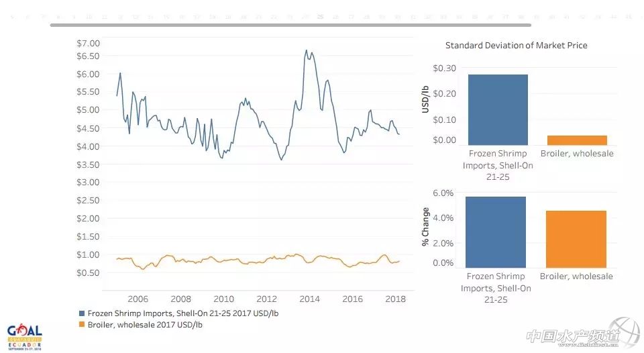
Task: Click the Standard Deviation of Market Price title
Action: tap(516, 46)
